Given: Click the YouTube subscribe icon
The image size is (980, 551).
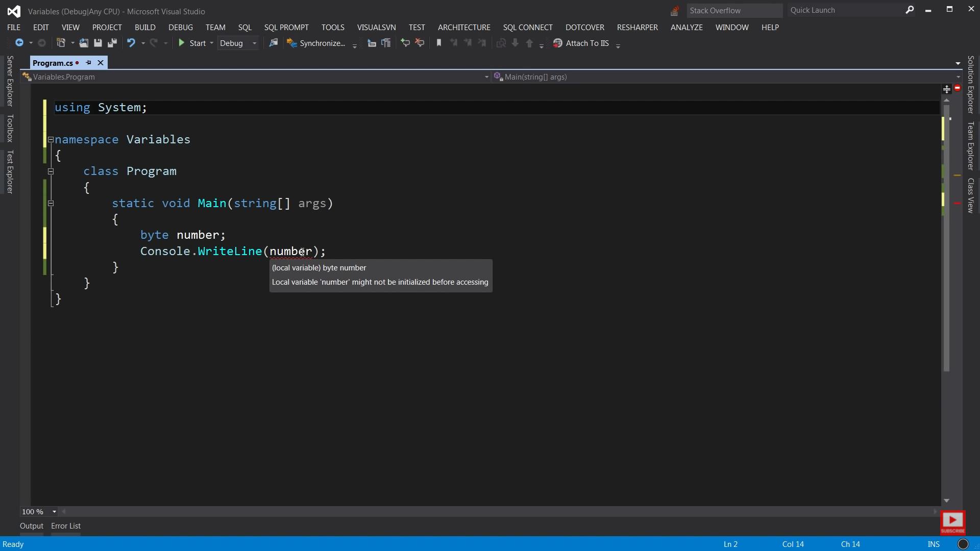Looking at the screenshot, I should coord(952,522).
